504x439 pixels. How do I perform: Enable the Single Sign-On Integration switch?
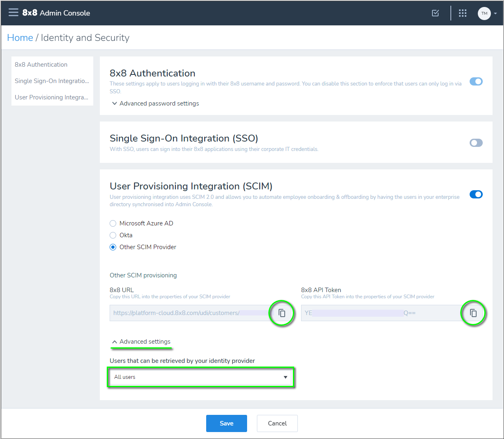coord(476,143)
